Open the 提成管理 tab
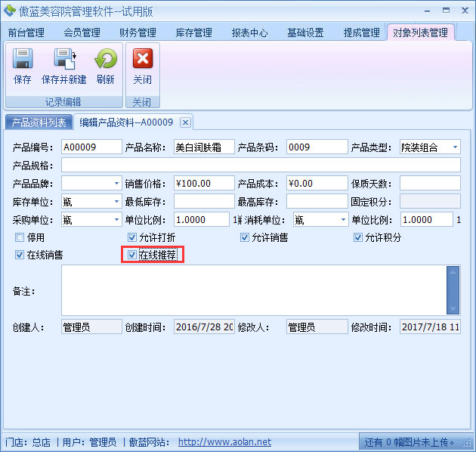This screenshot has height=452, width=476. 362,33
